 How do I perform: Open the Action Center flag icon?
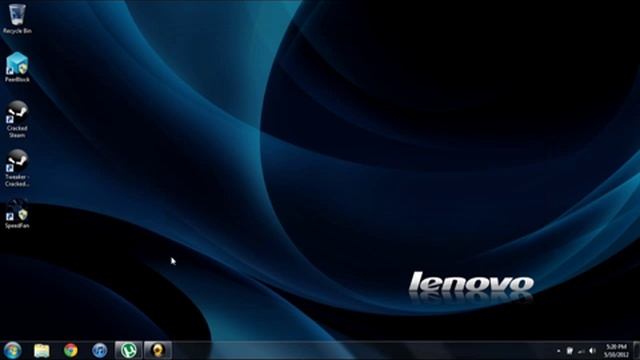(x=569, y=351)
